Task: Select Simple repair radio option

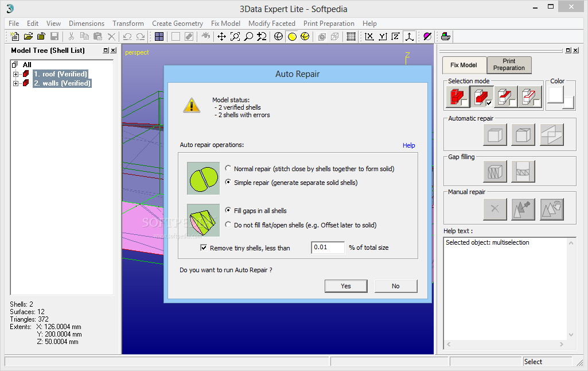Action: [x=228, y=182]
